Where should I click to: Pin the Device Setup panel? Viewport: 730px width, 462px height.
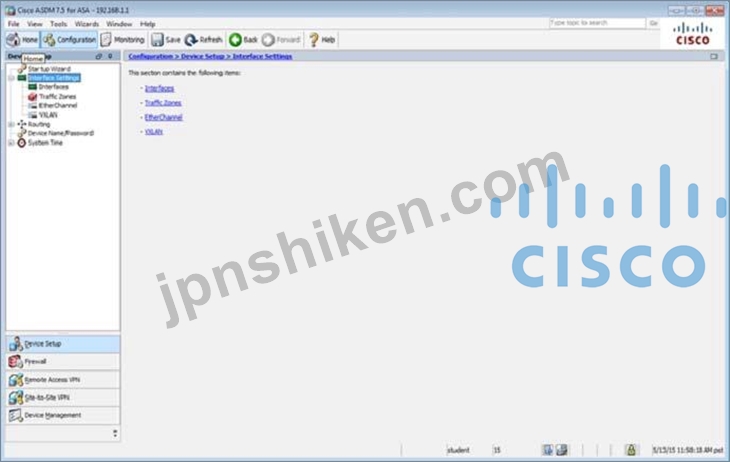pyautogui.click(x=110, y=56)
